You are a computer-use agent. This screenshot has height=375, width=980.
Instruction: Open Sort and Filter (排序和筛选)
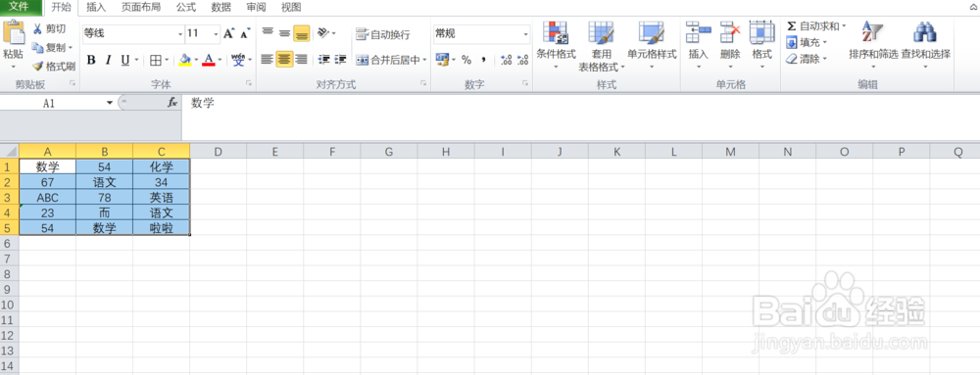coord(873,45)
